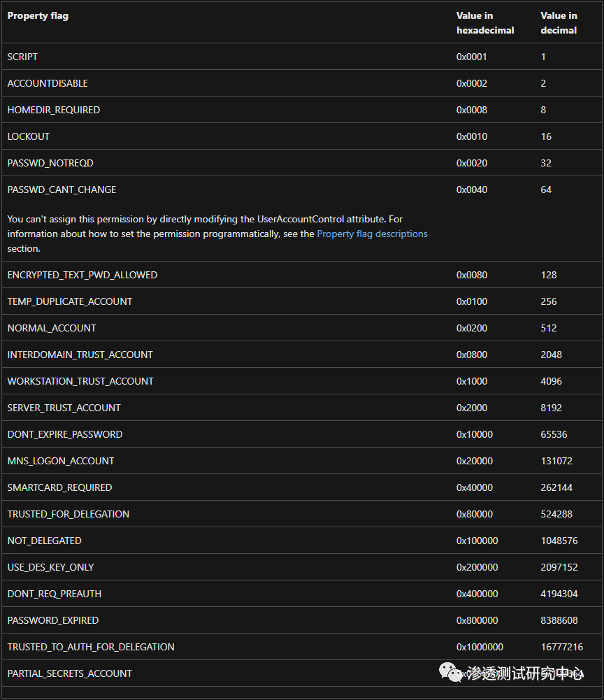The height and width of the screenshot is (700, 604).
Task: Click the ENCRYPTED_TEXT_PWD_ALLOWED flag text
Action: point(82,275)
